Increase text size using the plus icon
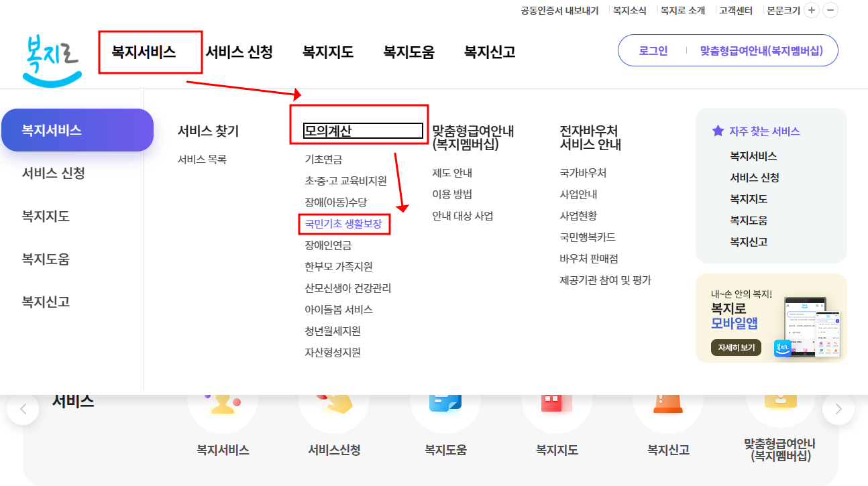The height and width of the screenshot is (486, 868). [x=812, y=10]
